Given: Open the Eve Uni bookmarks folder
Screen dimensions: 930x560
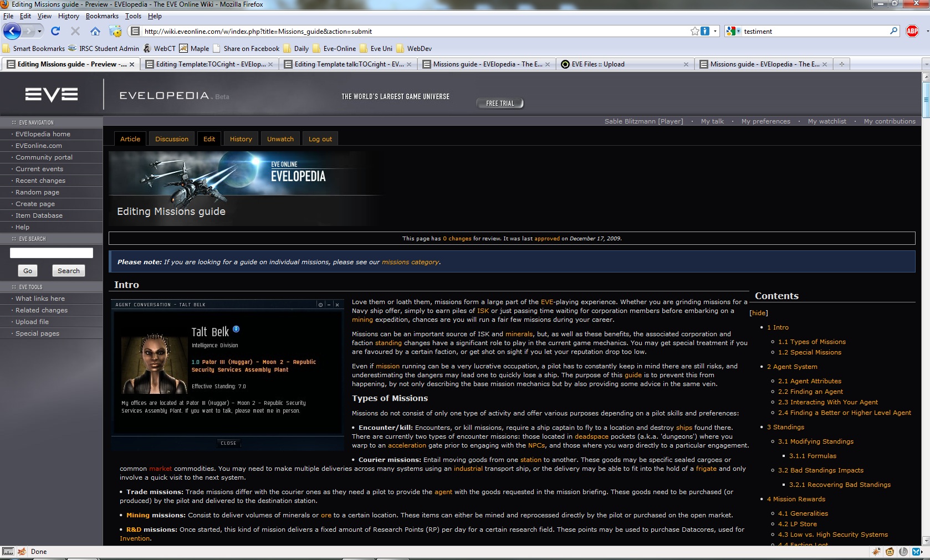Looking at the screenshot, I should tap(376, 49).
